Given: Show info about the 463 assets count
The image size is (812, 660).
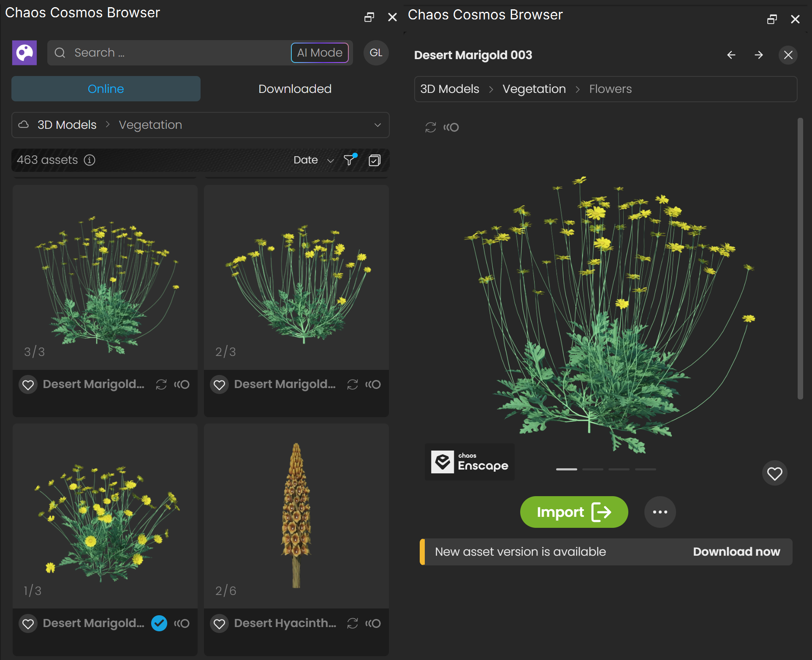Looking at the screenshot, I should [x=90, y=160].
